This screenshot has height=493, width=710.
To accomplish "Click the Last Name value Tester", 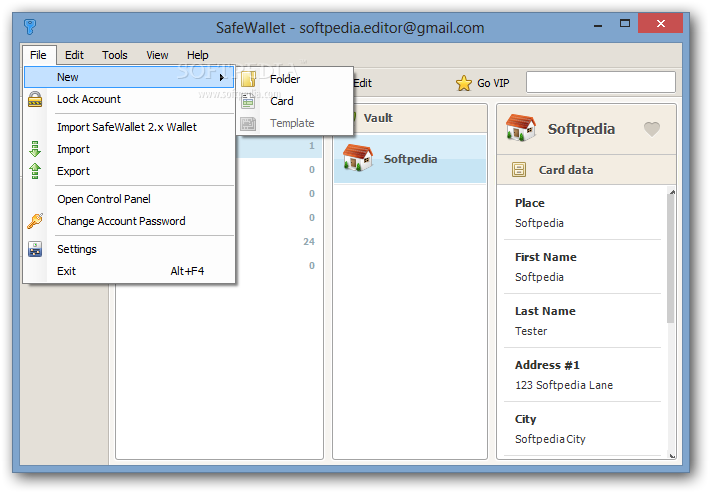I will point(531,331).
